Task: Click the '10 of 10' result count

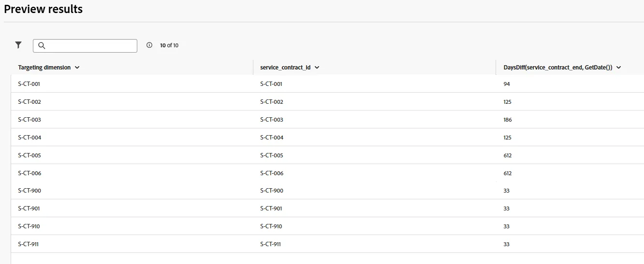Action: click(169, 45)
